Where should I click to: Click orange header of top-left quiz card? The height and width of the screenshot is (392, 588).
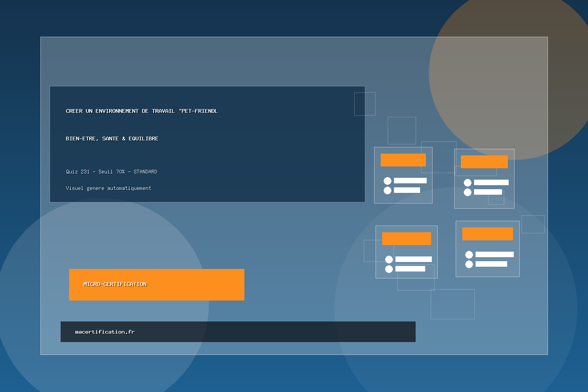(x=403, y=160)
